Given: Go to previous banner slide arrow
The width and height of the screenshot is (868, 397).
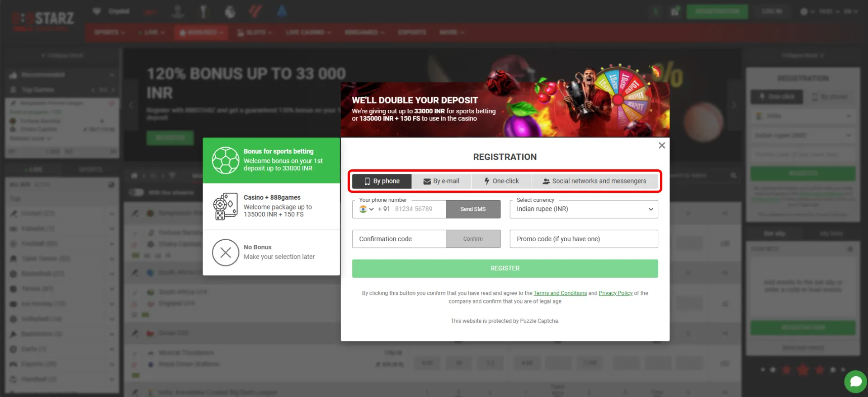Looking at the screenshot, I should click(131, 105).
